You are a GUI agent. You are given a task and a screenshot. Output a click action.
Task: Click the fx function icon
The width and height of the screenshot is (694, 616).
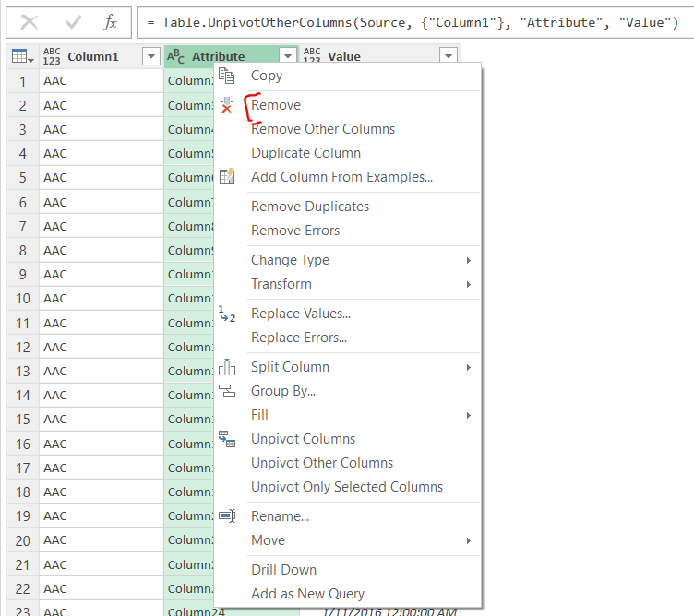coord(110,22)
